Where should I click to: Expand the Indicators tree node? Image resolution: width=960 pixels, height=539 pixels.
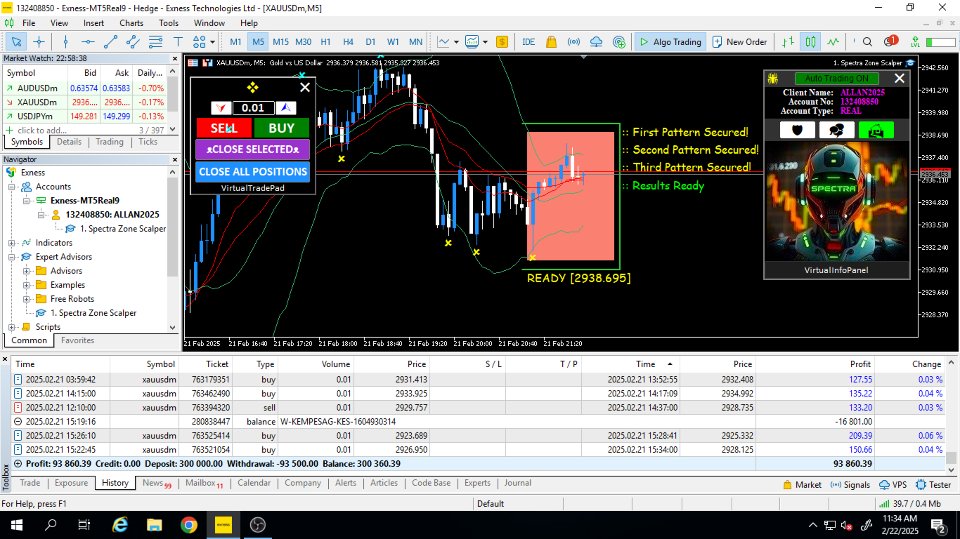click(12, 243)
